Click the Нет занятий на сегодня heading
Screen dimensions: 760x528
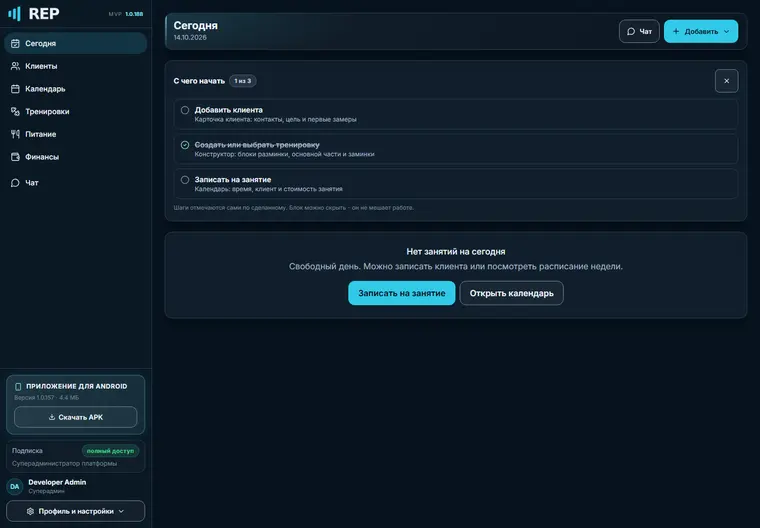click(x=456, y=252)
